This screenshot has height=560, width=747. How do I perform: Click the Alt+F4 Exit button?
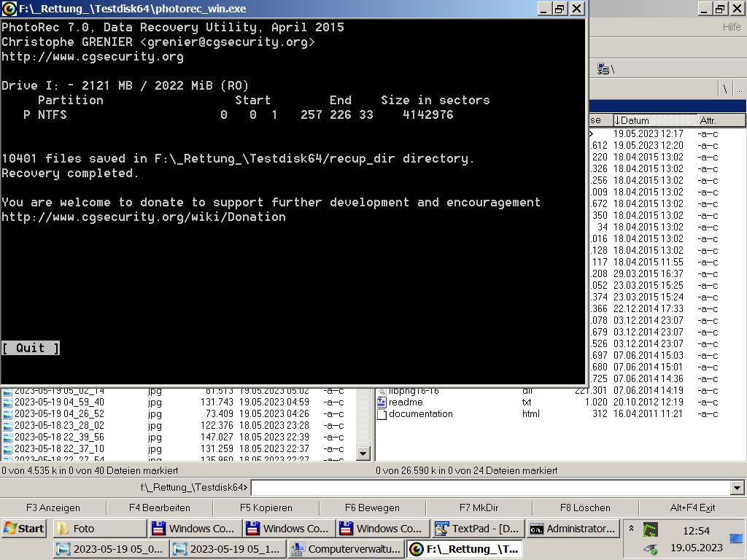(x=692, y=507)
